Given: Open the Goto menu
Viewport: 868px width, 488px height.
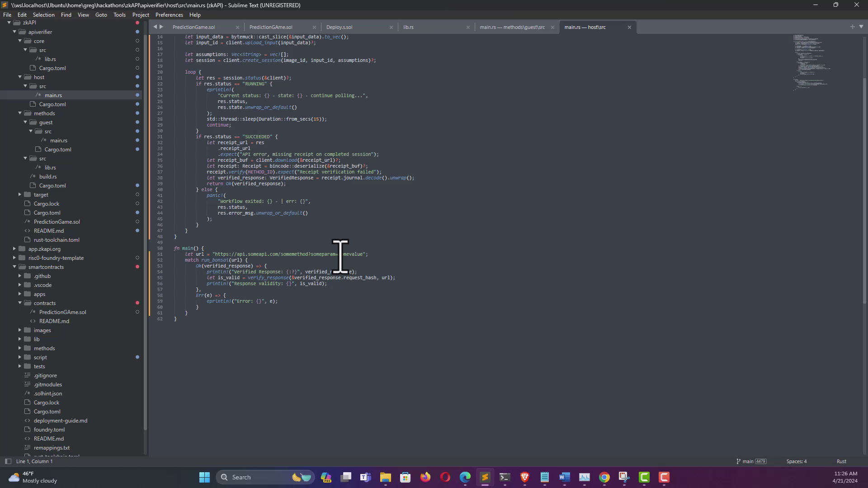Looking at the screenshot, I should point(101,15).
